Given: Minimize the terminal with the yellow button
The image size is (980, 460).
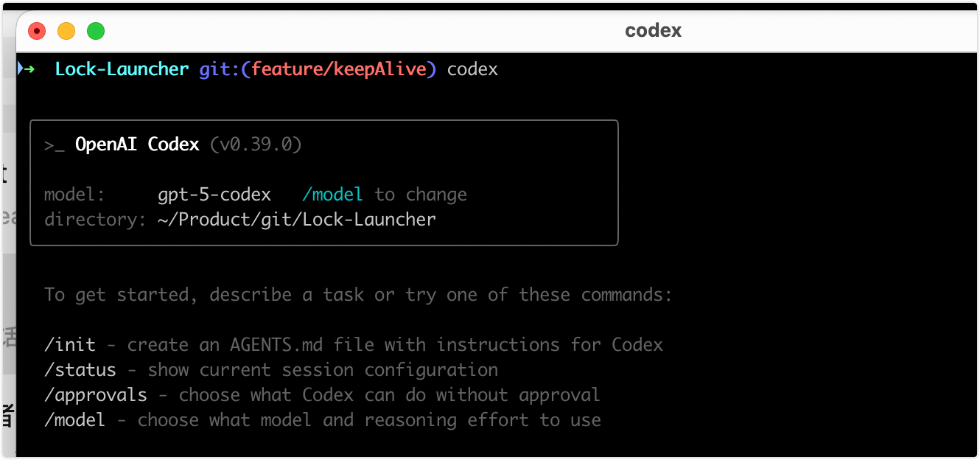Looking at the screenshot, I should [66, 31].
